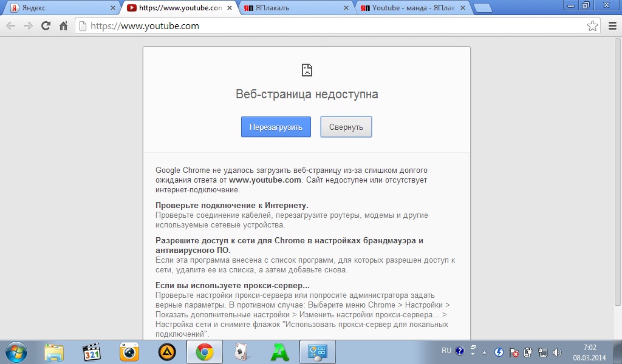
Task: Open the network connection tray icon
Action: pos(542,352)
